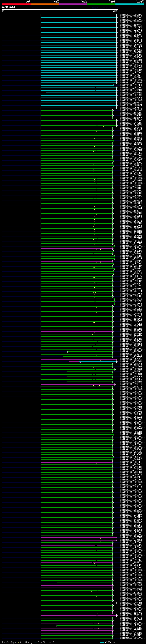Click UniRef100_B6VQ75 label

(x=131, y=618)
